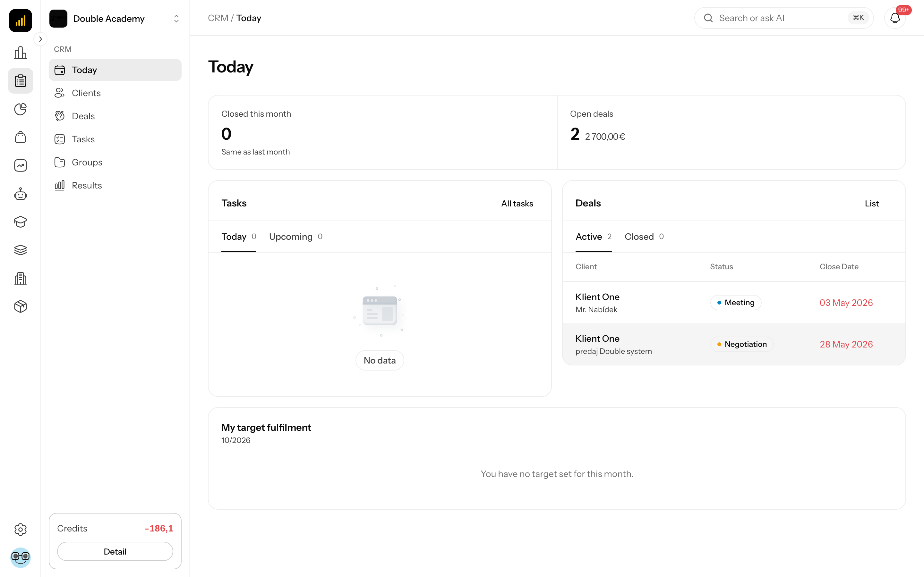Focus the Search or ask AI field
924x577 pixels.
tap(783, 18)
